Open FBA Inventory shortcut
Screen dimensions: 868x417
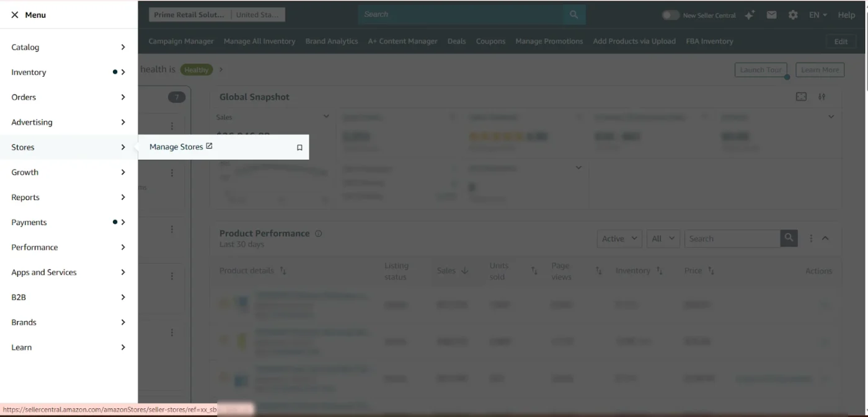click(x=709, y=41)
